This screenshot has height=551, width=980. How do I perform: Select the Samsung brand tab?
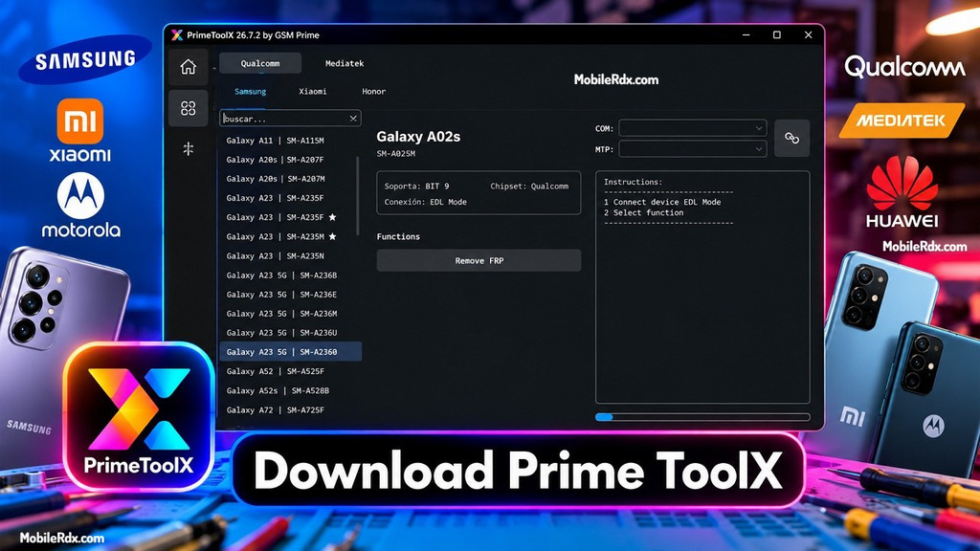(250, 91)
